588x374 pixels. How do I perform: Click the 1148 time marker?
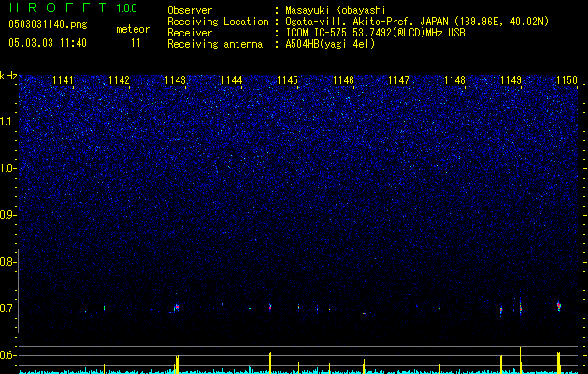(x=454, y=80)
